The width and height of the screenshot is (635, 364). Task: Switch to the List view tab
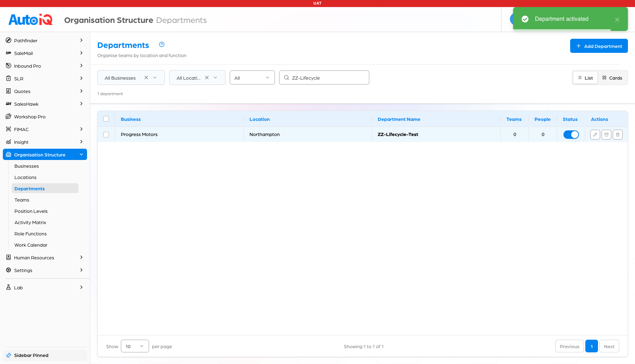(585, 78)
